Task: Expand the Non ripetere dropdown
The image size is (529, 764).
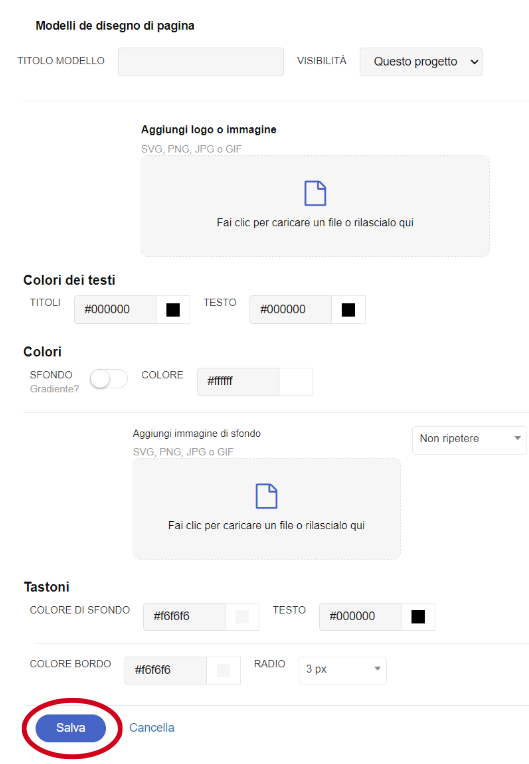Action: [x=469, y=440]
